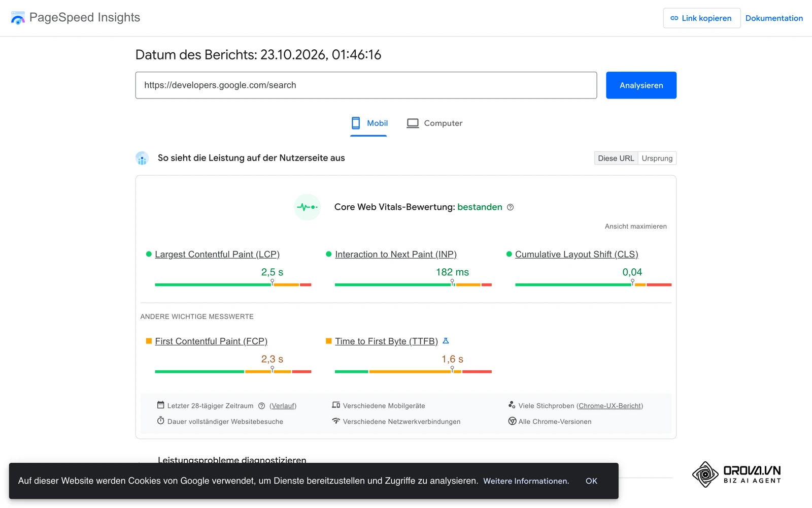Click the INP distribution bar
Image resolution: width=812 pixels, height=508 pixels.
413,285
